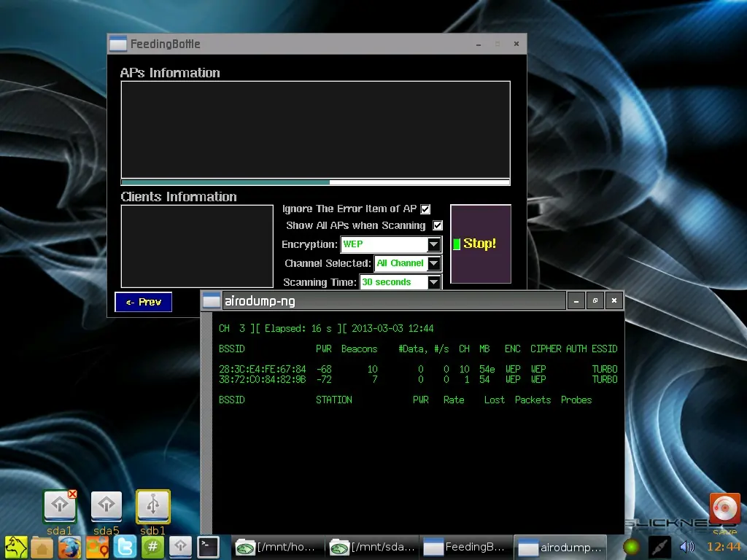Click the scan progress bar

point(315,182)
